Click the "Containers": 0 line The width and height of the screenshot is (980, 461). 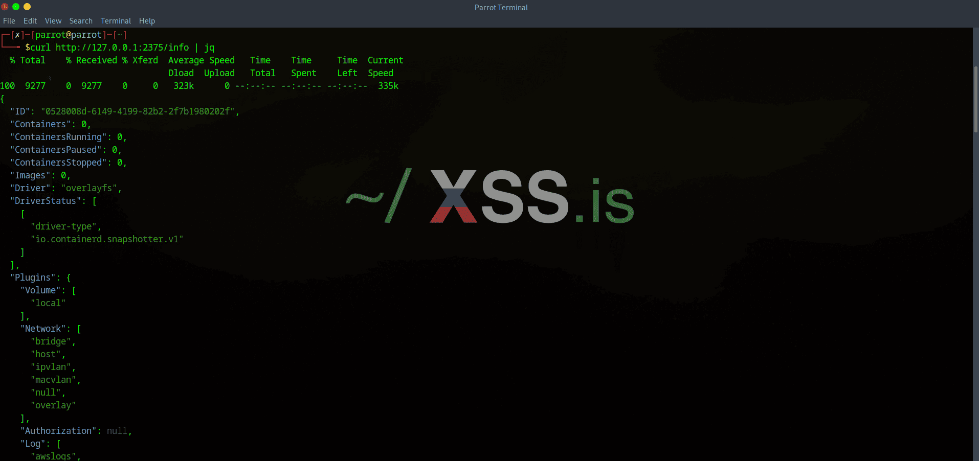[x=51, y=124]
